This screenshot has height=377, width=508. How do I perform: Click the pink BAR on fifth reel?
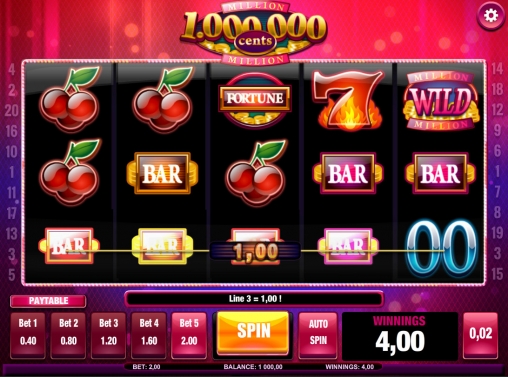pyautogui.click(x=440, y=173)
